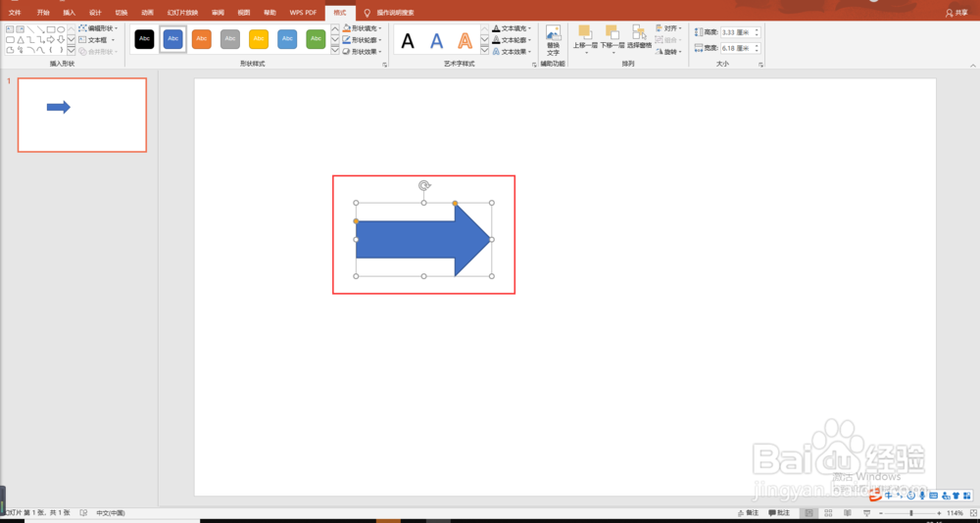The width and height of the screenshot is (980, 523).
Task: Collapse the ribbon with chevron
Action: click(972, 65)
